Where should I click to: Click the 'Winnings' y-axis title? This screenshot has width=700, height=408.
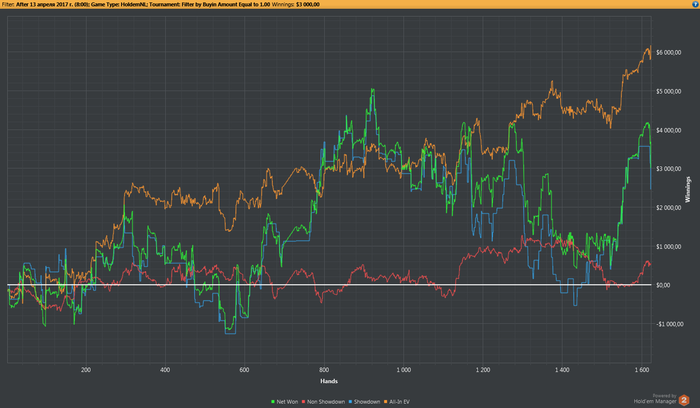688,190
